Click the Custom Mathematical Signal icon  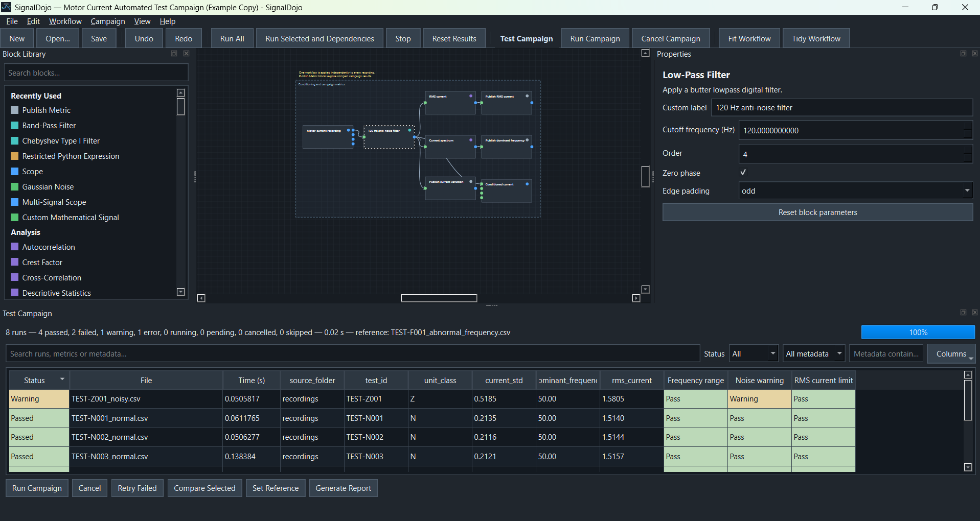pos(15,218)
